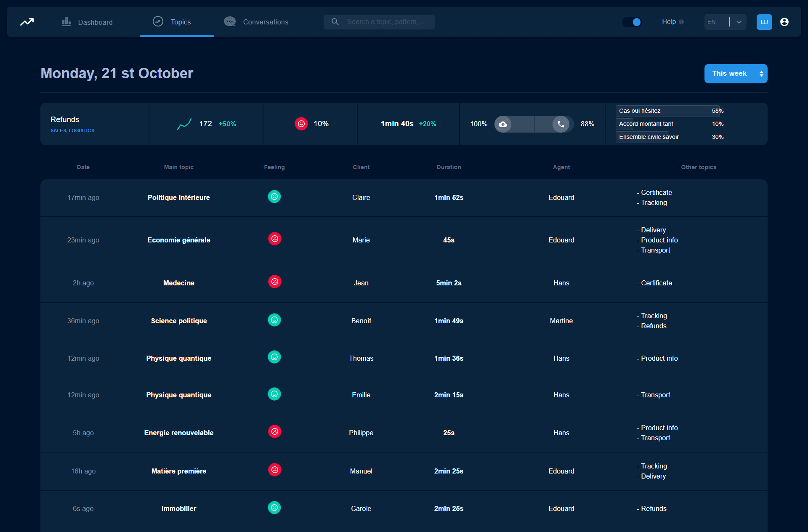Image resolution: width=808 pixels, height=532 pixels.
Task: Click the sad face in Manuel's row
Action: [x=275, y=470]
